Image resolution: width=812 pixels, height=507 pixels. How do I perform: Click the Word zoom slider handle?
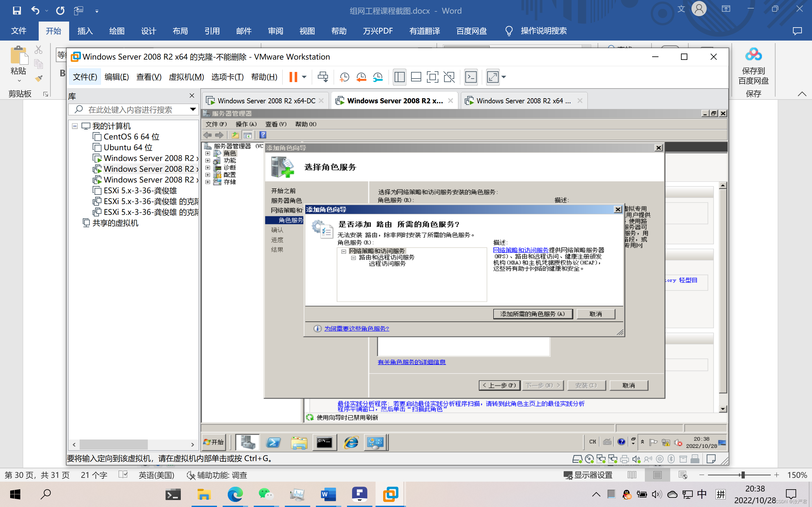point(743,475)
